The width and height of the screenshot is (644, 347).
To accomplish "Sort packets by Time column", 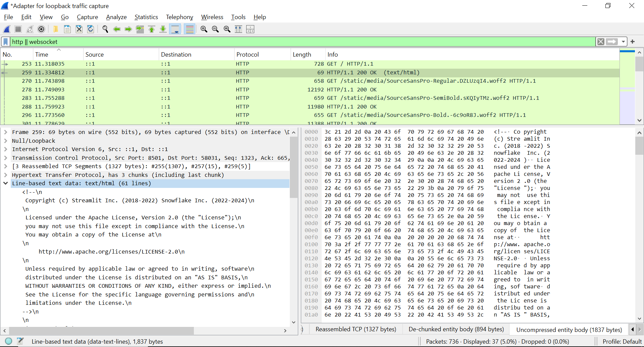I will point(58,54).
